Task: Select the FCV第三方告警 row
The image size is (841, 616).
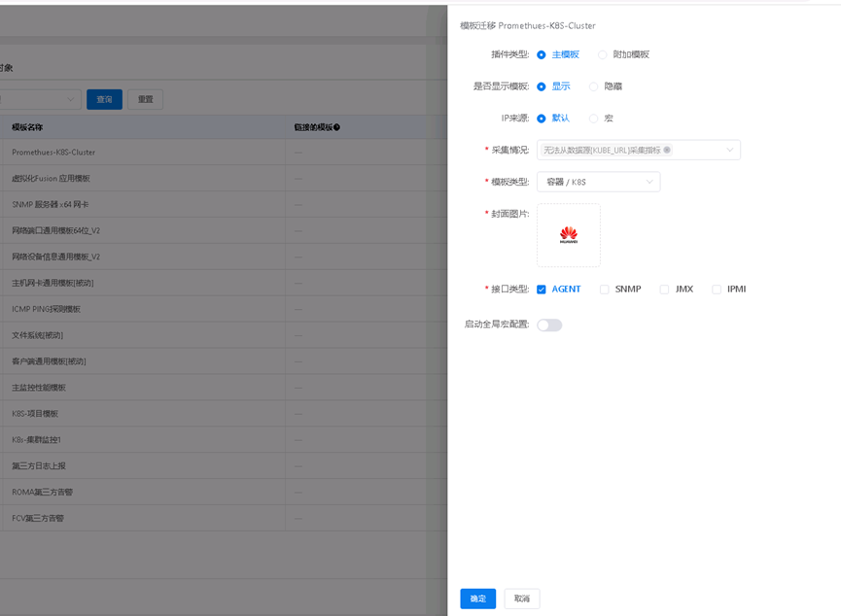Action: point(223,519)
